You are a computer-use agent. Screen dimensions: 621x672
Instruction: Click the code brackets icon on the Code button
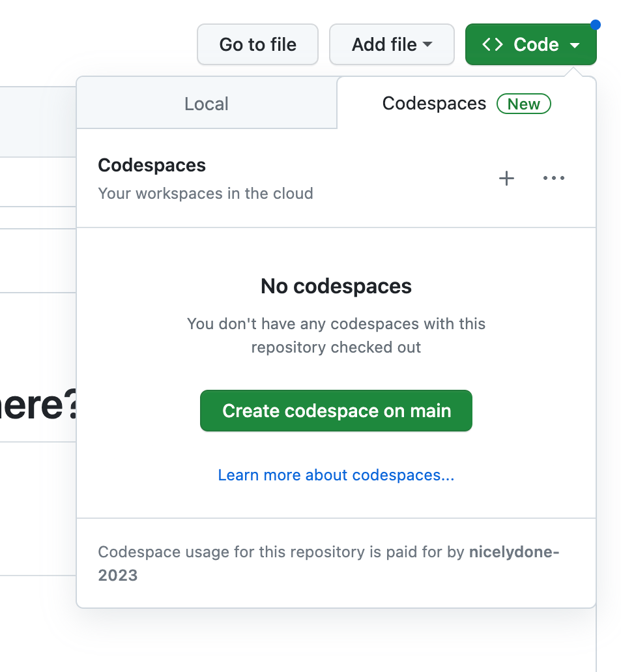(493, 44)
